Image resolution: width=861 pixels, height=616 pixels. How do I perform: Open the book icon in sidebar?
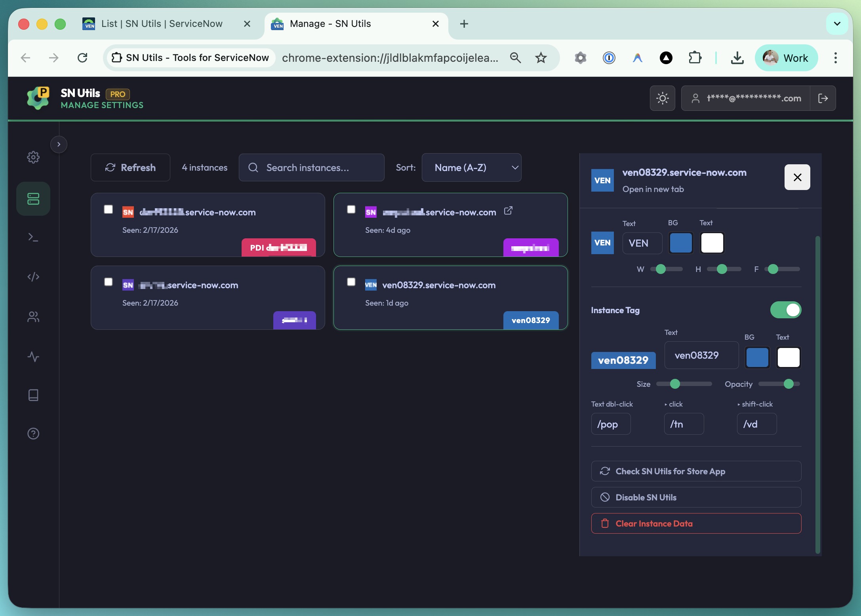coord(33,395)
